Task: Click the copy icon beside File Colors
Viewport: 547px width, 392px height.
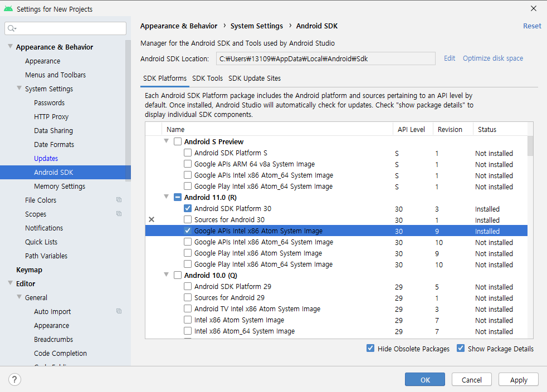Action: [119, 200]
